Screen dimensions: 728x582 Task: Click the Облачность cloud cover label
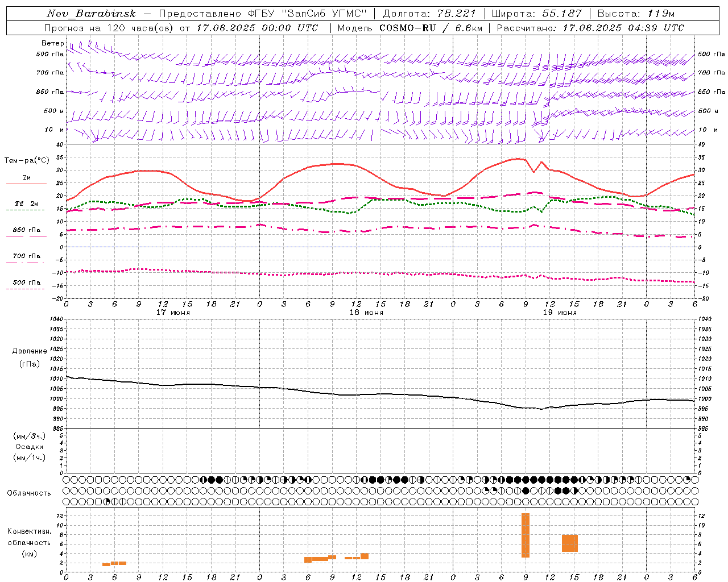[29, 493]
